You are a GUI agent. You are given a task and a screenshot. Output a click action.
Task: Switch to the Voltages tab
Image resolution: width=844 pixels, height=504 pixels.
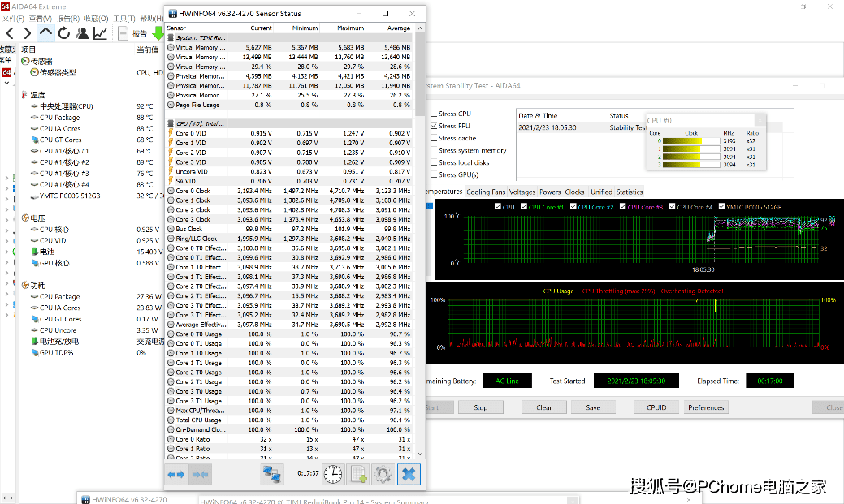(522, 192)
